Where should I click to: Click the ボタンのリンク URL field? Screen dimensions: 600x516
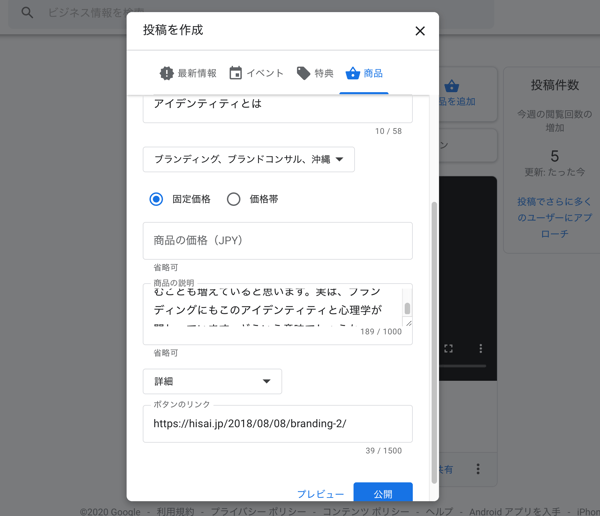(x=277, y=424)
